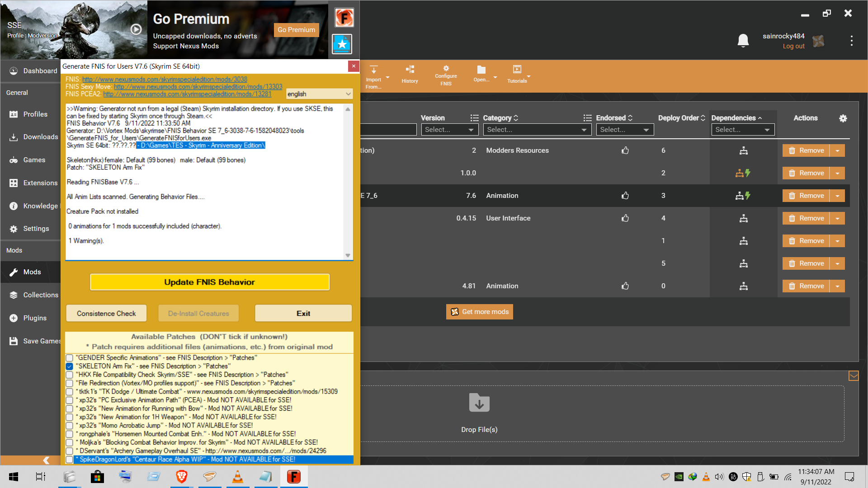Untick the SKELETON Arm Fix patch checkbox
Viewport: 868px width, 488px height.
pyautogui.click(x=70, y=366)
